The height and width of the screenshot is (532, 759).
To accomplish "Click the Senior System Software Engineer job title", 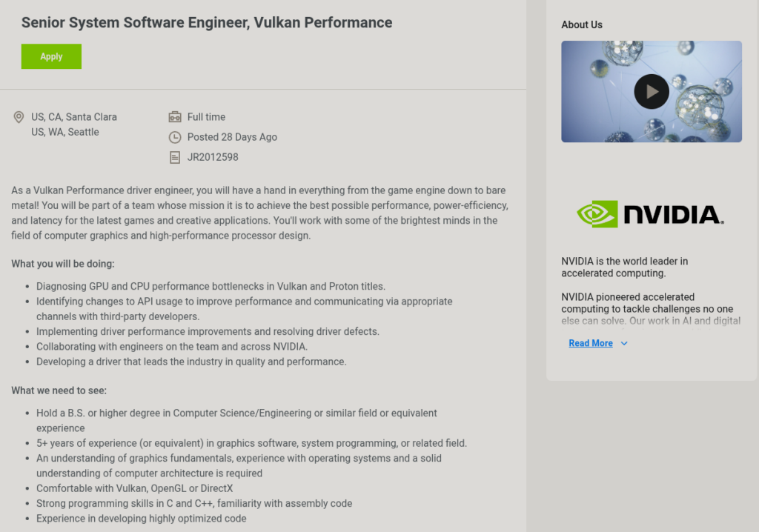I will [x=207, y=22].
